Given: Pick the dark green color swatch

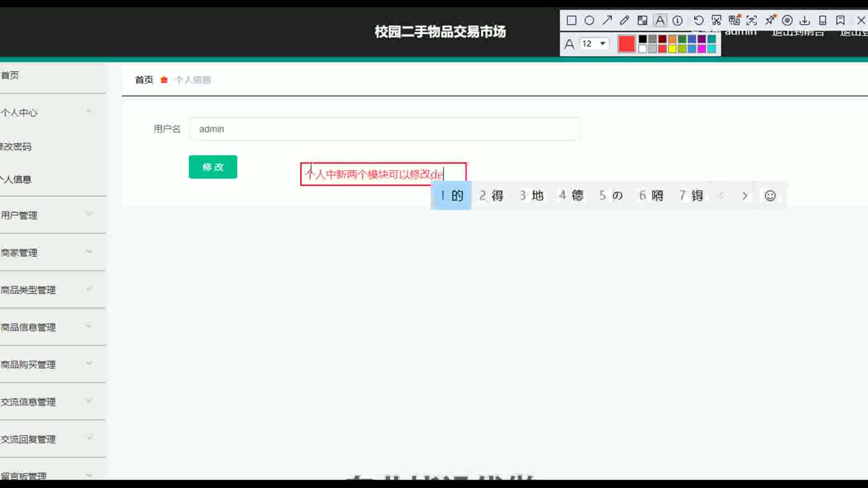Looking at the screenshot, I should (x=682, y=39).
